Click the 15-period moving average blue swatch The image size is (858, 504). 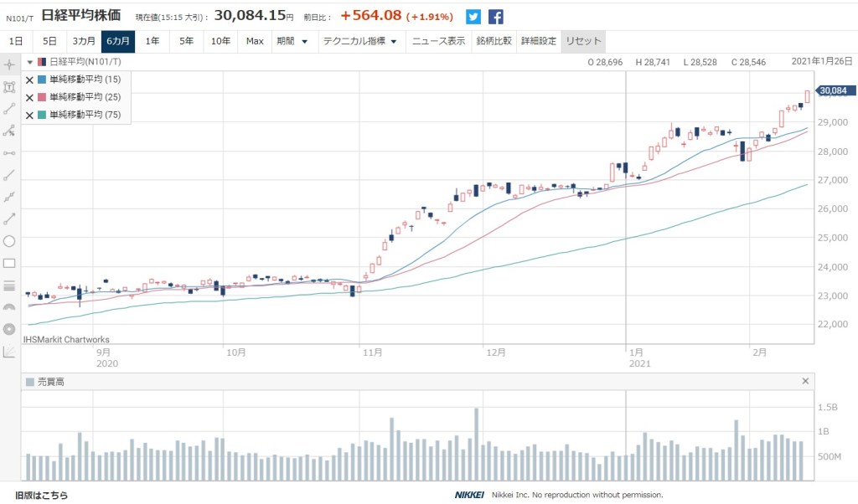point(43,80)
